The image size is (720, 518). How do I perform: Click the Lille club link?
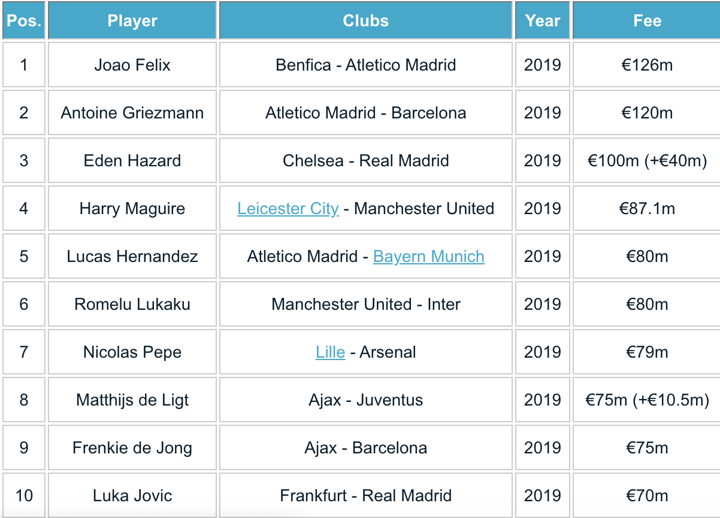(x=330, y=352)
